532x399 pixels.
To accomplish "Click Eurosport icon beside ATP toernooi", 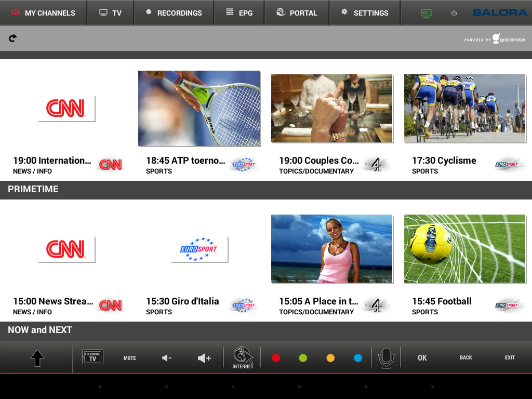I will 244,165.
